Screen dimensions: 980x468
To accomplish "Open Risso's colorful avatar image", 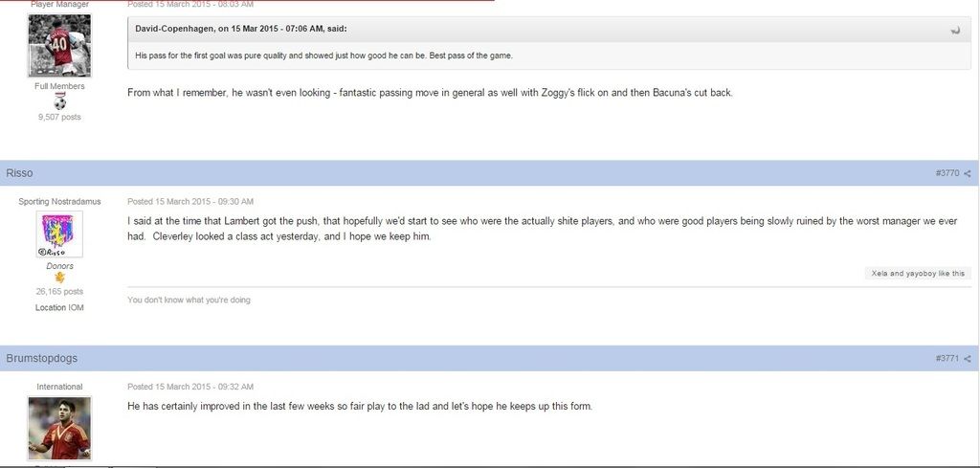I will click(59, 234).
